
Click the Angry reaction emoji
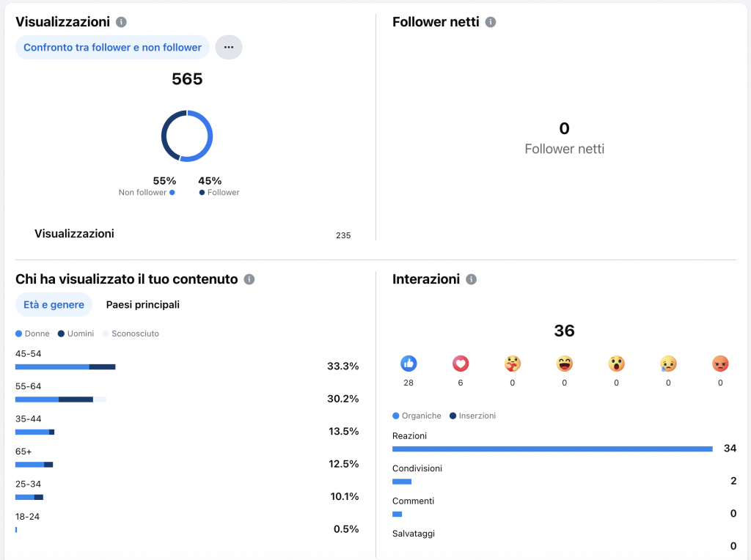click(x=720, y=363)
